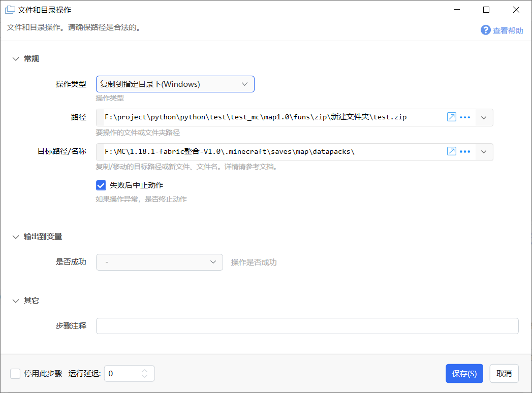Click the 停用此步骤 label text
532x393 pixels.
[43, 374]
